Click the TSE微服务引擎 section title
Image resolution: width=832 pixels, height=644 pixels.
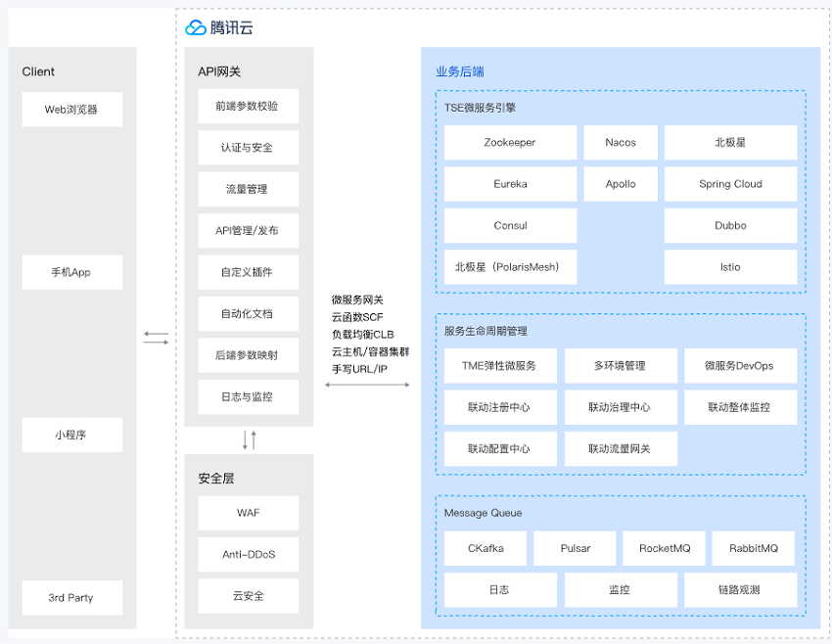(480, 108)
